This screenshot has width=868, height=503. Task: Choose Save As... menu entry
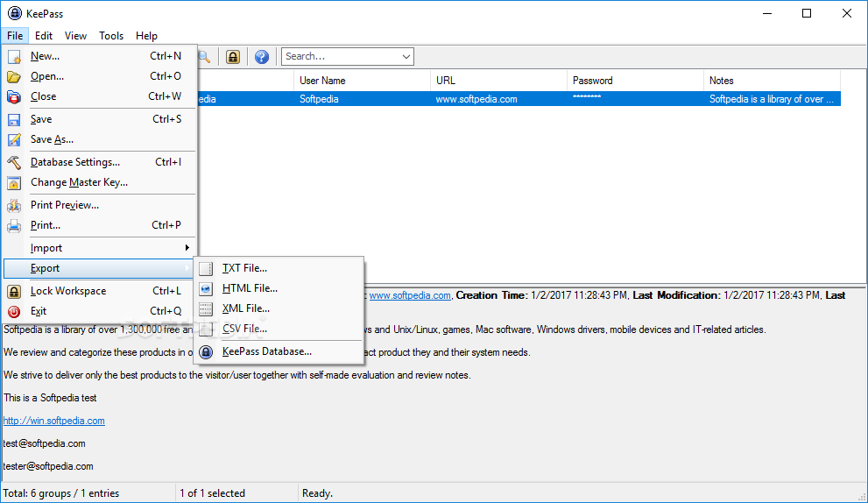tap(100, 139)
